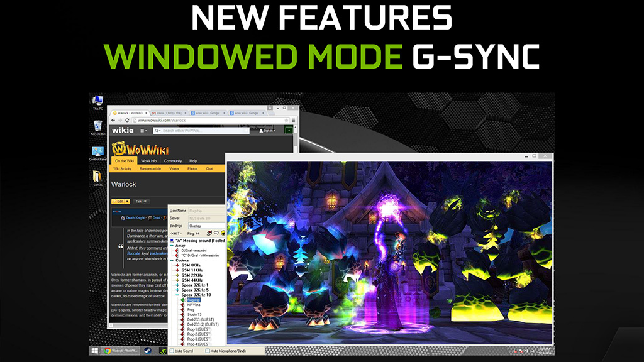Click the wikia logo
This screenshot has width=644, height=362.
click(x=123, y=130)
